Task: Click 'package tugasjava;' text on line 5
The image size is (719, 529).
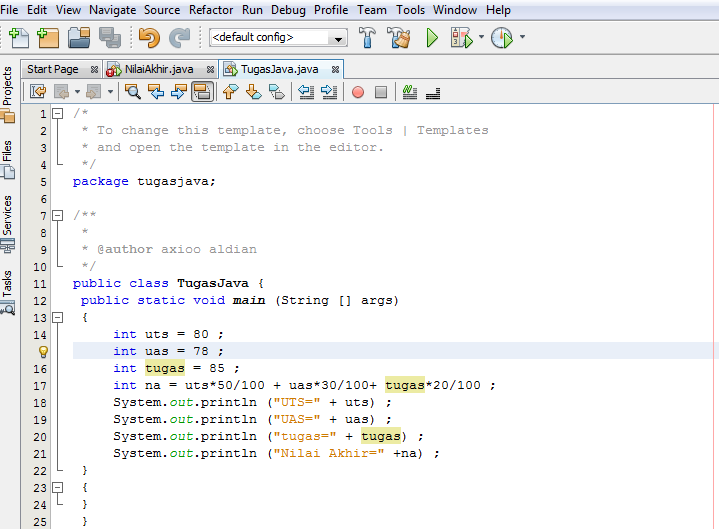Action: tap(144, 182)
